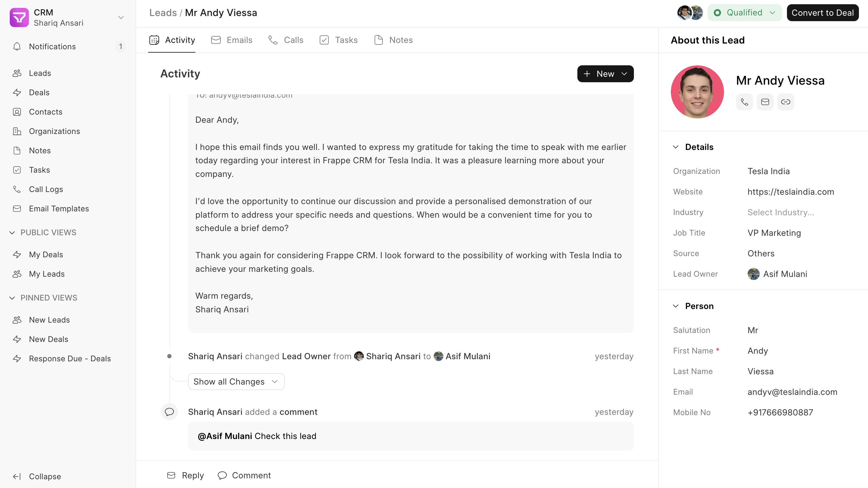Click the CRM logo icon

coord(19,18)
